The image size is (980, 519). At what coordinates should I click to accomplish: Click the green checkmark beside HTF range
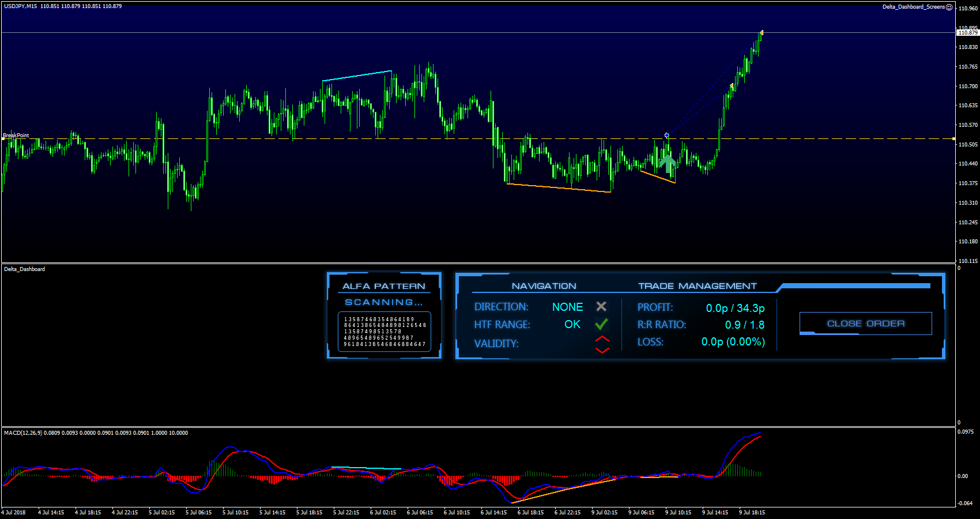(x=601, y=324)
